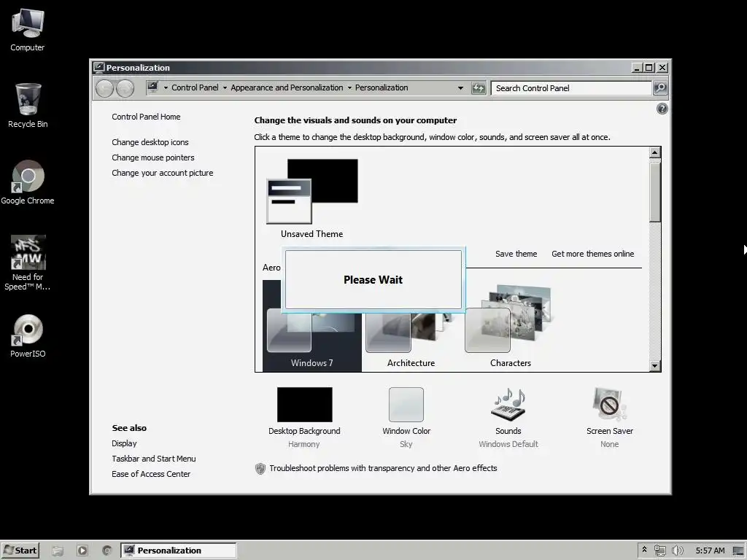Click the Sounds music notes icon
Viewport: 747px width, 560px height.
coord(508,404)
